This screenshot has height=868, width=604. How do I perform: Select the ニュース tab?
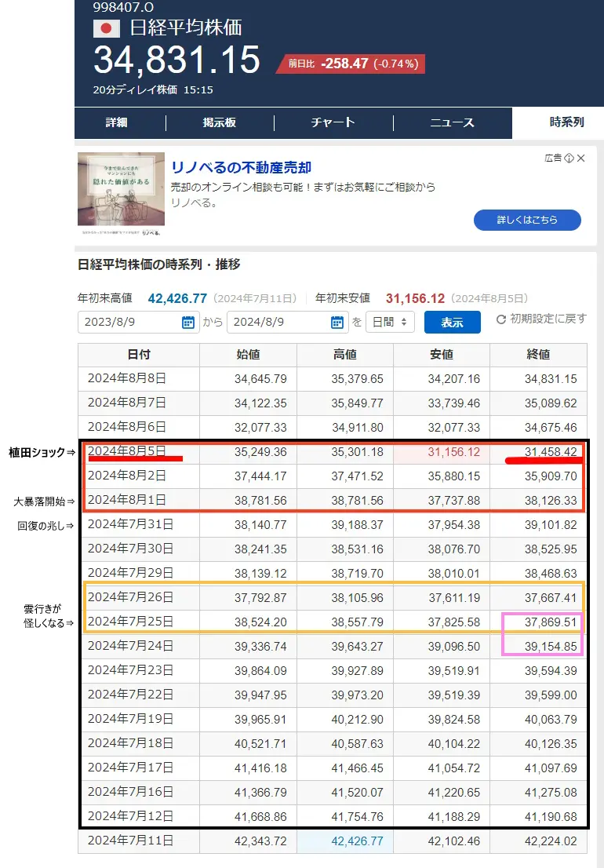point(452,122)
